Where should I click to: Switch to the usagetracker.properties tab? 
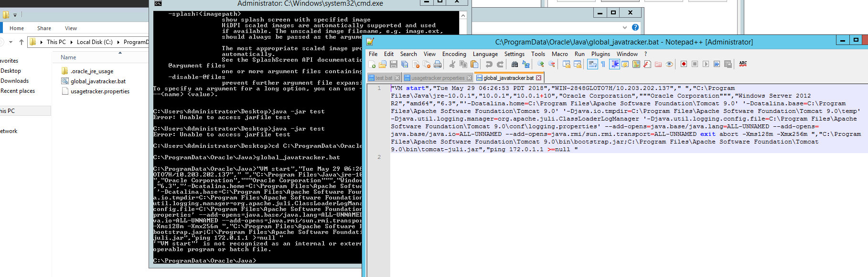point(438,78)
